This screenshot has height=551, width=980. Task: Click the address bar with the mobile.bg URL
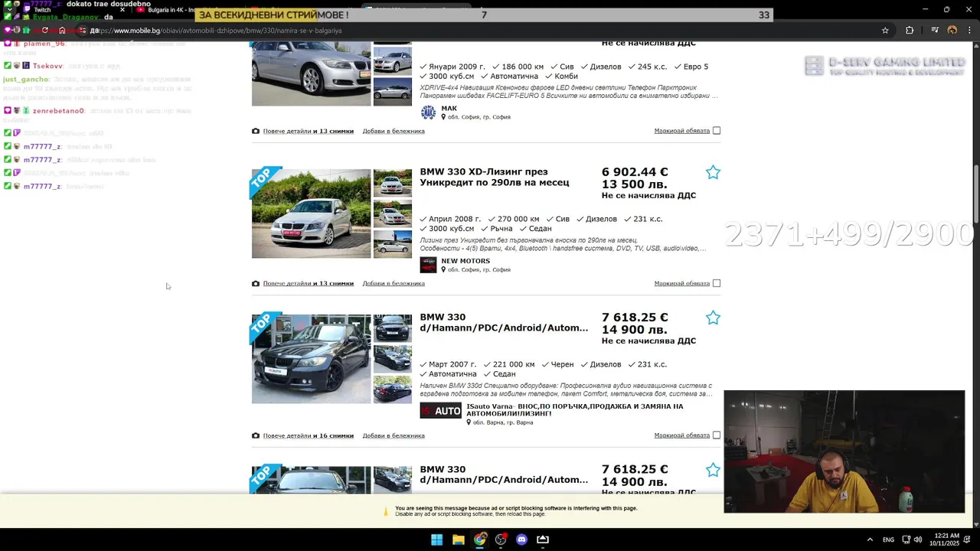coord(482,31)
